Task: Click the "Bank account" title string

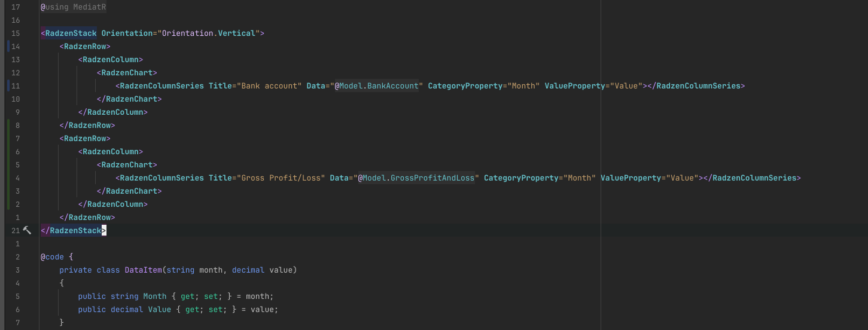Action: (x=269, y=85)
